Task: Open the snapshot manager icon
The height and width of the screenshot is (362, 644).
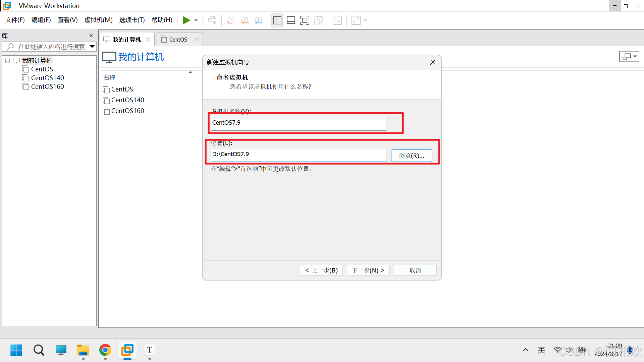Action: pos(259,20)
